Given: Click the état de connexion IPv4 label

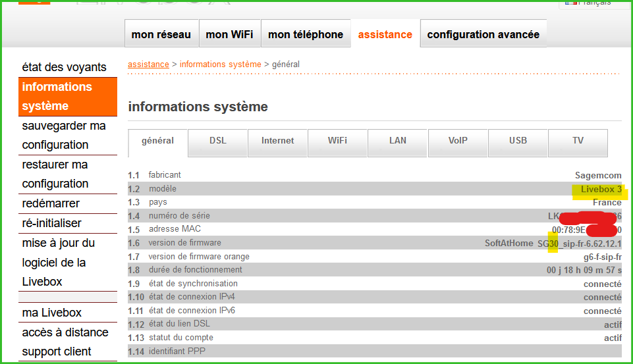Looking at the screenshot, I should [x=192, y=297].
